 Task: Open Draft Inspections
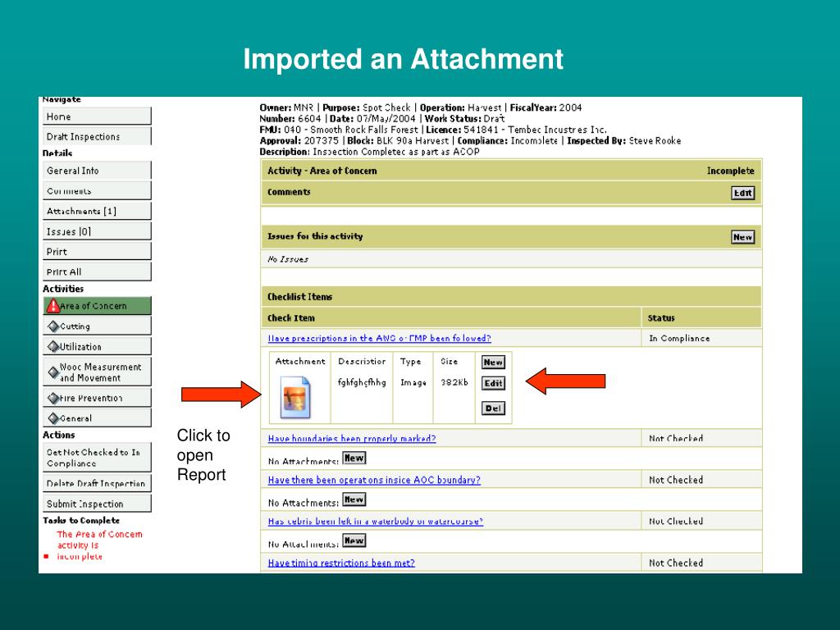(x=97, y=136)
